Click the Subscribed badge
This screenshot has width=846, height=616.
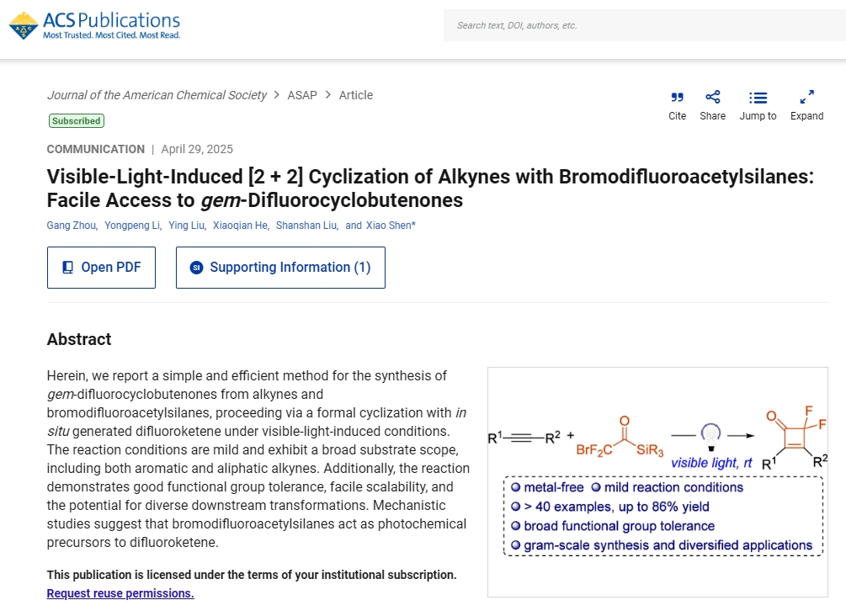click(76, 121)
